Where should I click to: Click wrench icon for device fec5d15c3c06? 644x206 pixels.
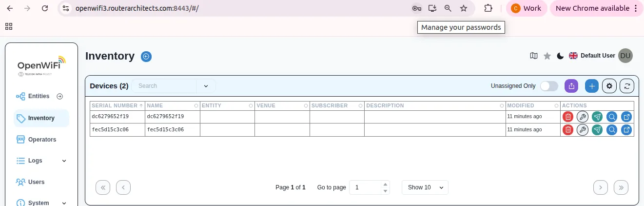coord(582,130)
